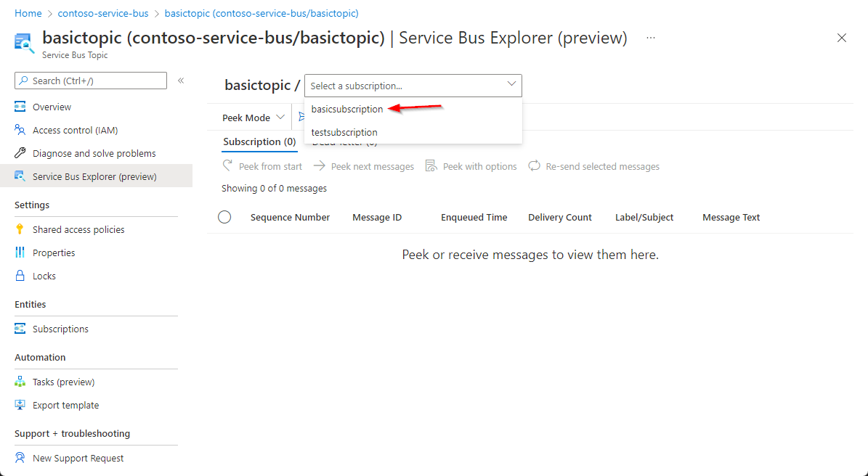Click the Delivery Count column header
This screenshot has height=476, width=868.
click(x=560, y=217)
